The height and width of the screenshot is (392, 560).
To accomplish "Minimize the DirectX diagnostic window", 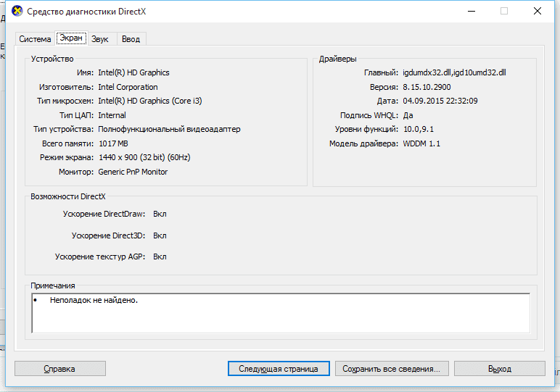I will (472, 11).
